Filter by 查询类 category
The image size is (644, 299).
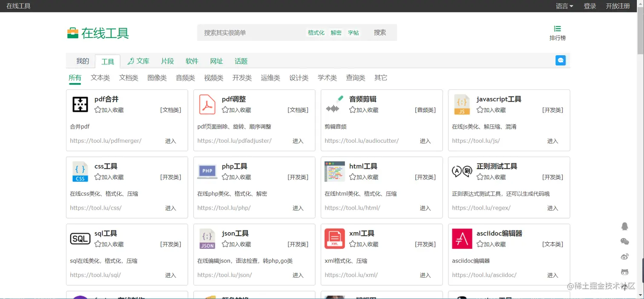coord(356,78)
